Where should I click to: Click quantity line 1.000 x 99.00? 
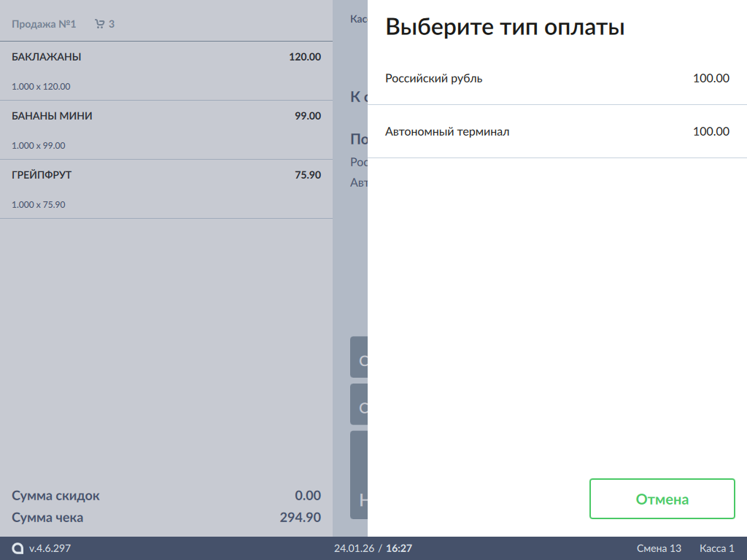pos(39,145)
